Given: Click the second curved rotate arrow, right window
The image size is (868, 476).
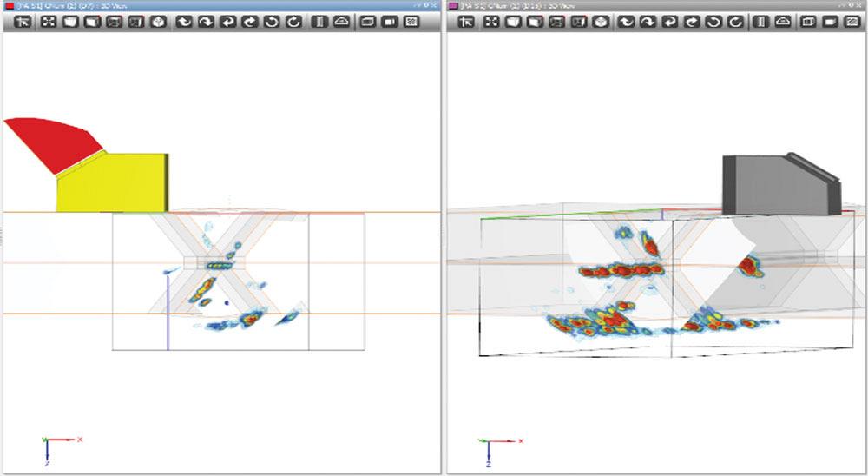Looking at the screenshot, I should click(x=648, y=22).
